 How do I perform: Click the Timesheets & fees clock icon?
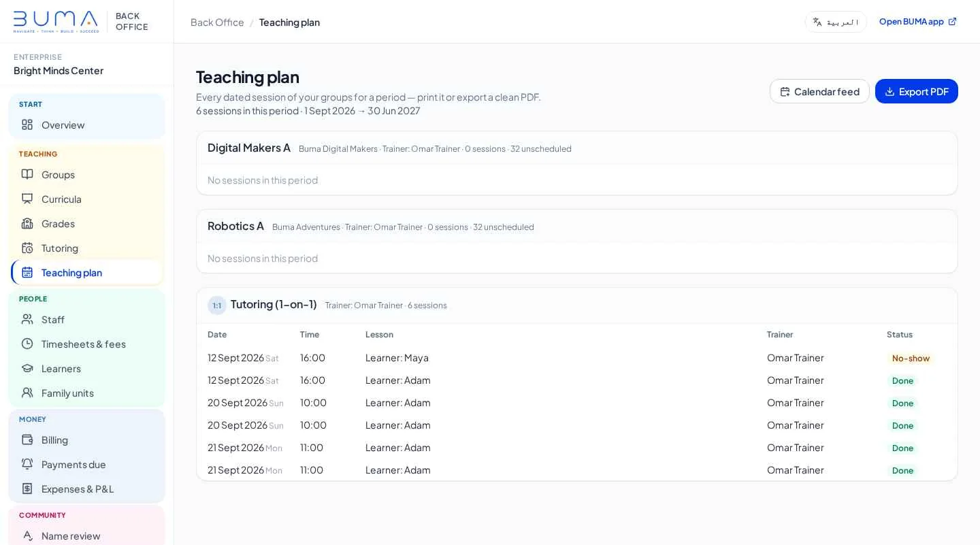tap(27, 344)
